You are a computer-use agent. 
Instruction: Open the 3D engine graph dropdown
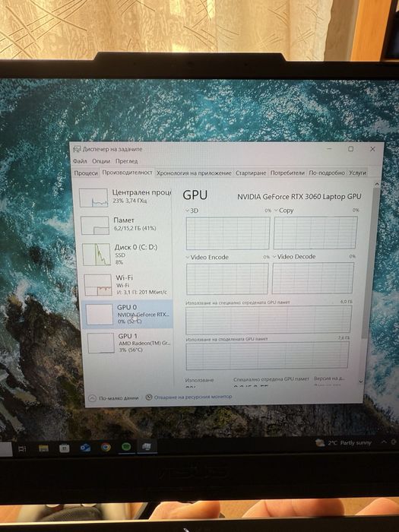(x=192, y=211)
